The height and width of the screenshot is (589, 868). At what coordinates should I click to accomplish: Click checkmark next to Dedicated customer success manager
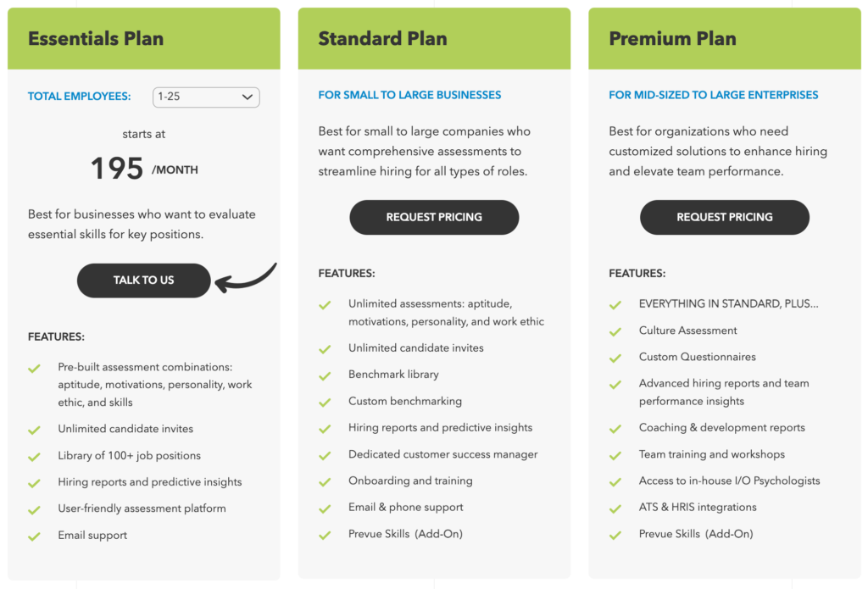[x=325, y=455]
